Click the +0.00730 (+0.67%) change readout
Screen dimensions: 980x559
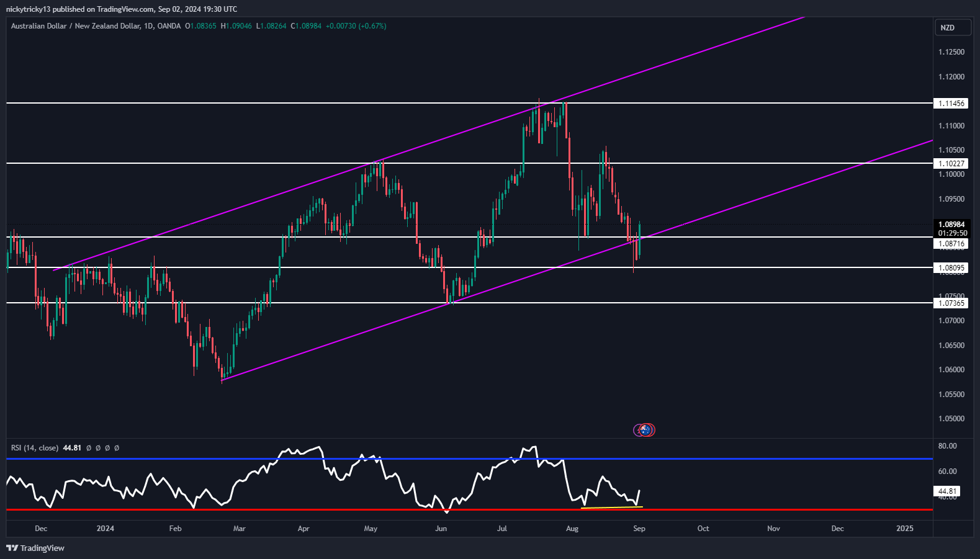pyautogui.click(x=356, y=26)
